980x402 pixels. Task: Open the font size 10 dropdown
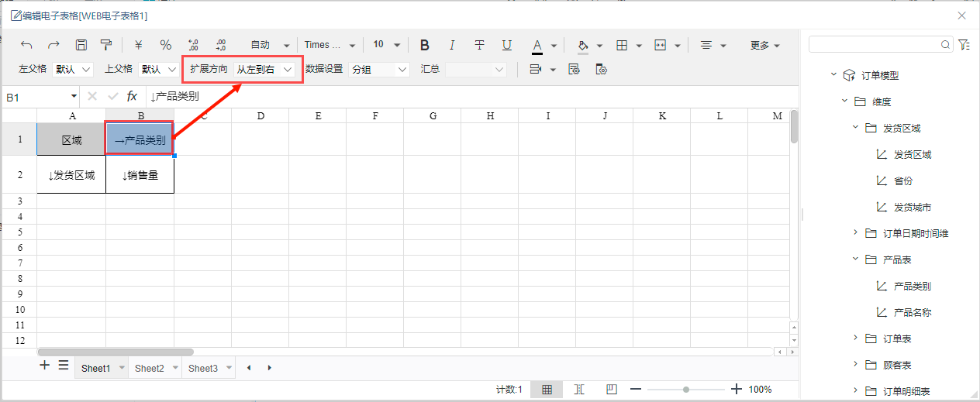click(386, 45)
